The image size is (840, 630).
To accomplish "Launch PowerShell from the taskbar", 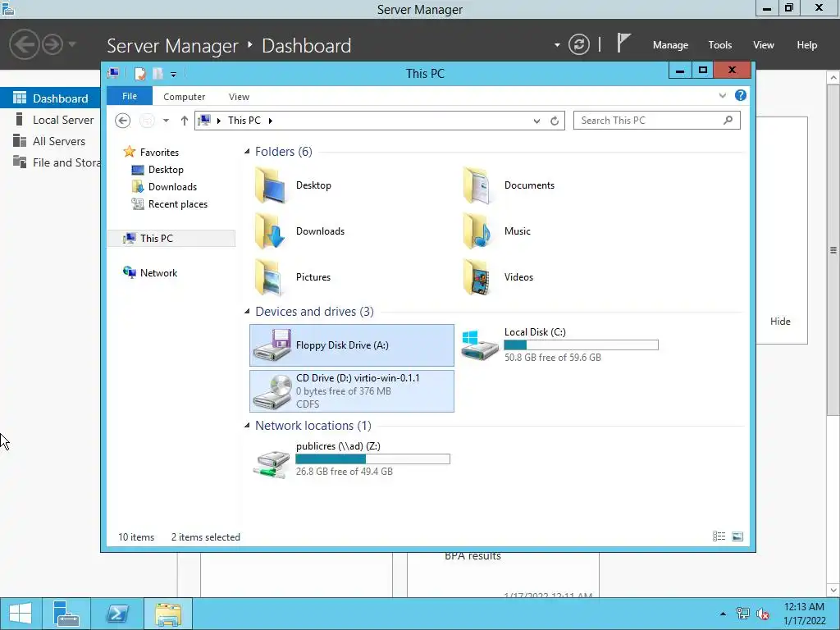I will point(116,614).
